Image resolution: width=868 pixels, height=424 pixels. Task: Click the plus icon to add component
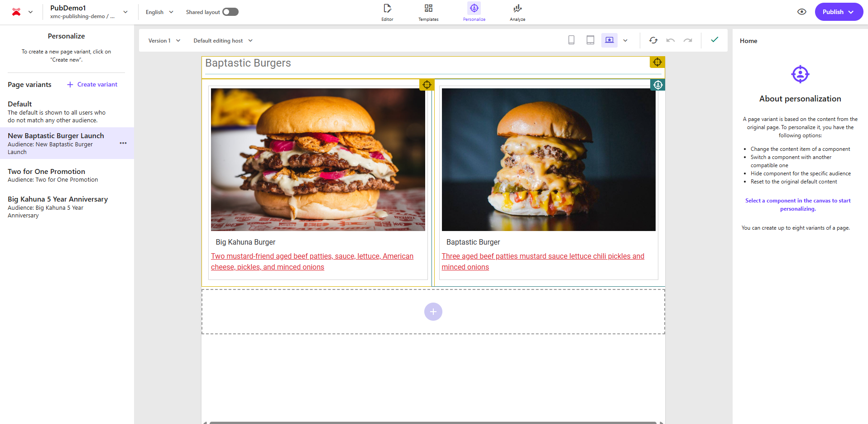pyautogui.click(x=433, y=312)
